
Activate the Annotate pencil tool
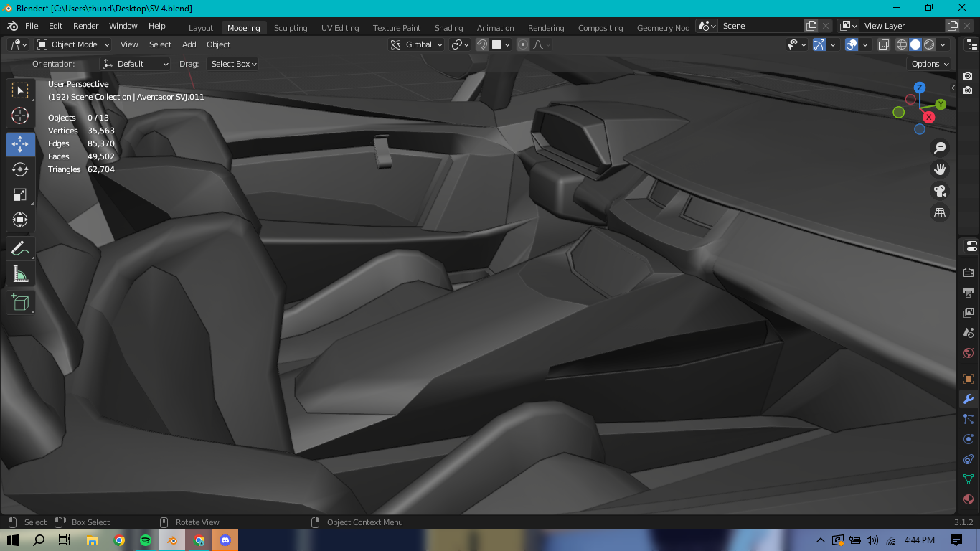pyautogui.click(x=20, y=248)
